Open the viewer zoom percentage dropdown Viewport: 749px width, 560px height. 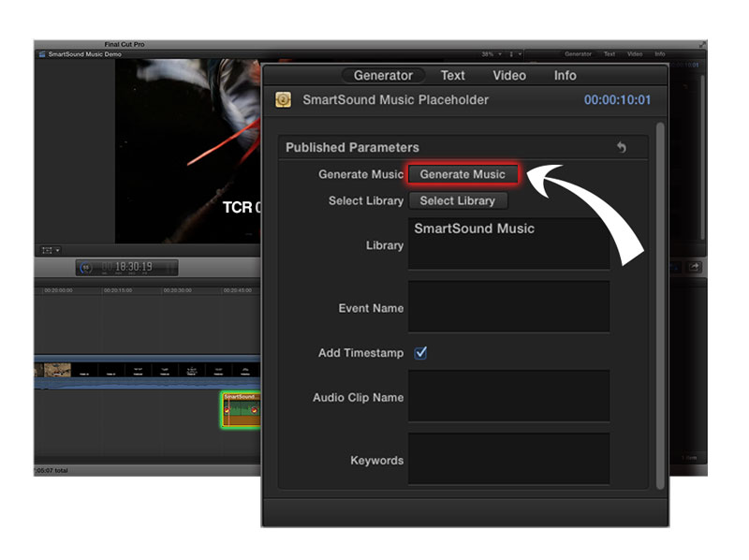[491, 54]
